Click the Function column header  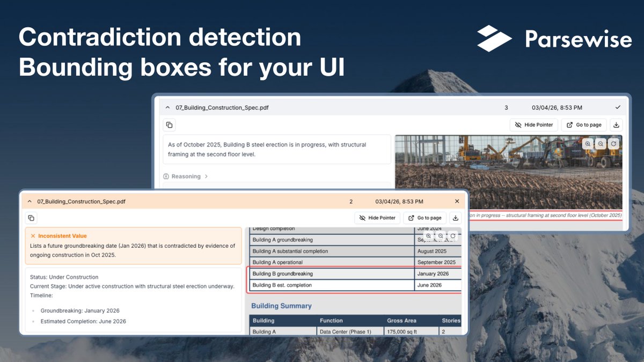[x=350, y=321]
